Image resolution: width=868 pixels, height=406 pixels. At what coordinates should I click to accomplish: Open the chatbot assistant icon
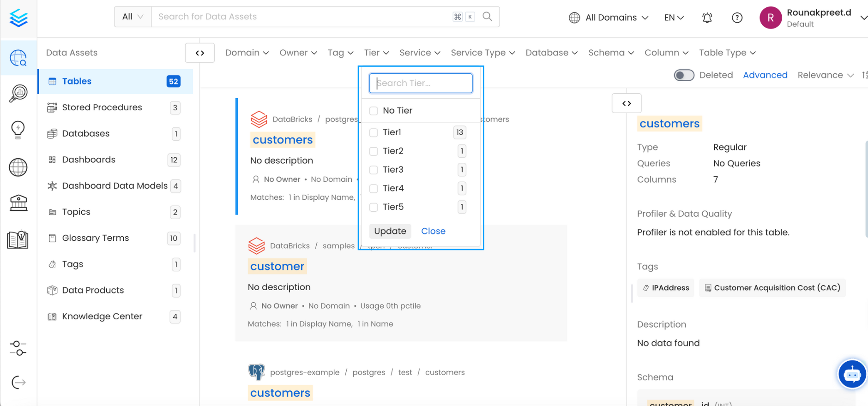pos(851,374)
